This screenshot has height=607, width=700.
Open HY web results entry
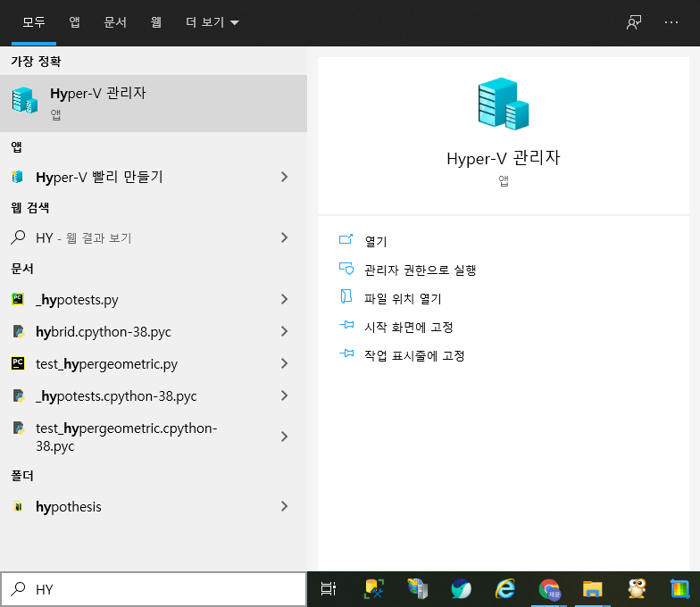[x=154, y=237]
